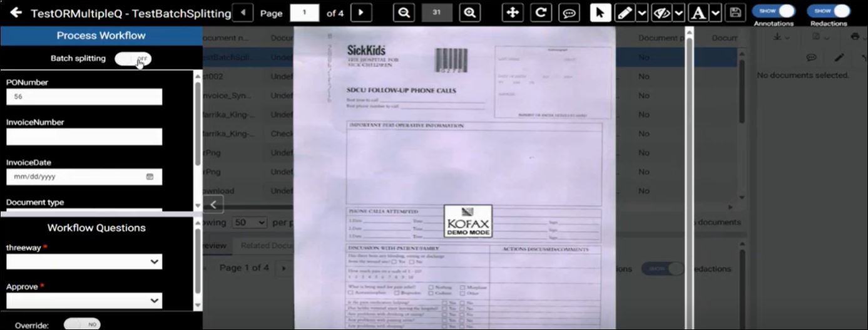868x330 pixels.
Task: Click the background panel pencil edit icon
Action: tap(840, 58)
